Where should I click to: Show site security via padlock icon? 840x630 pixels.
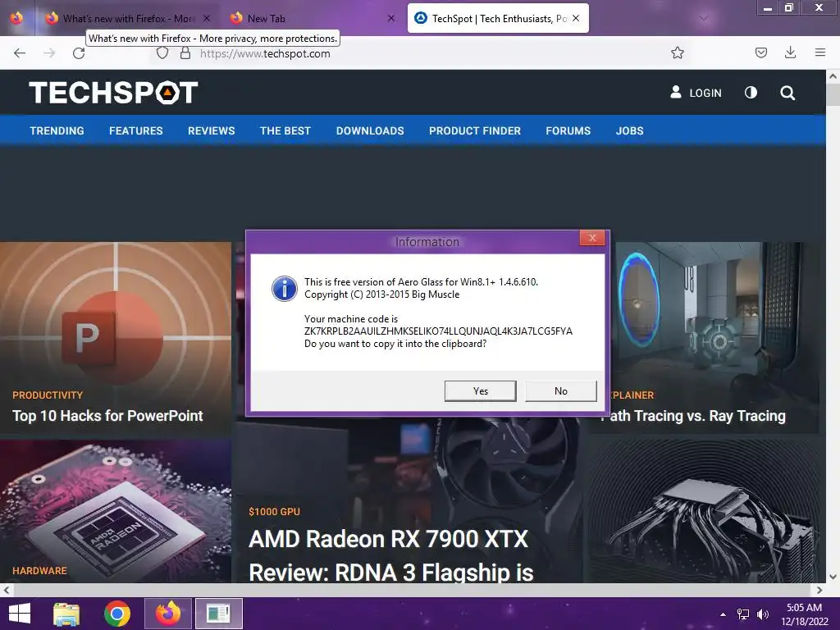(x=185, y=53)
